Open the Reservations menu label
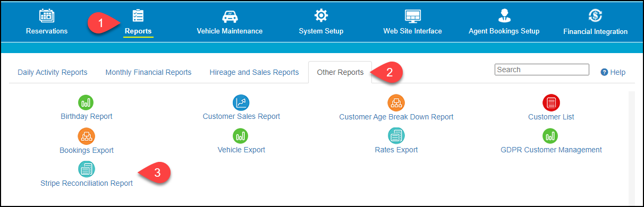Image resolution: width=644 pixels, height=207 pixels. tap(47, 31)
